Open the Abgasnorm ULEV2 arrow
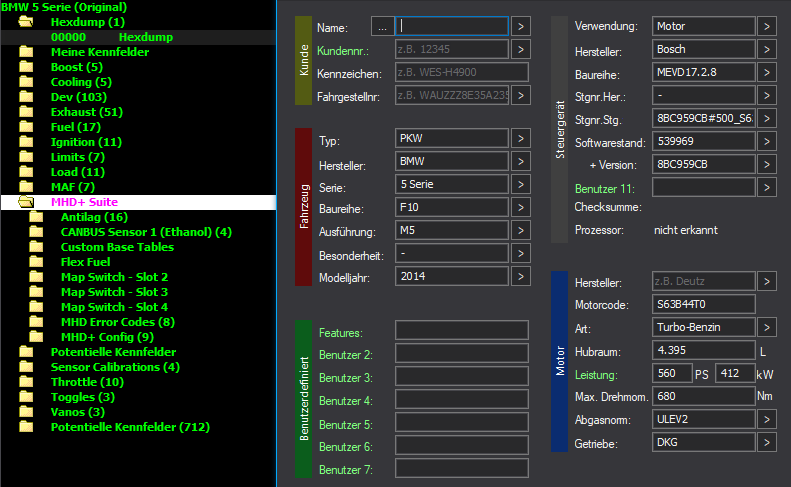 coord(767,419)
